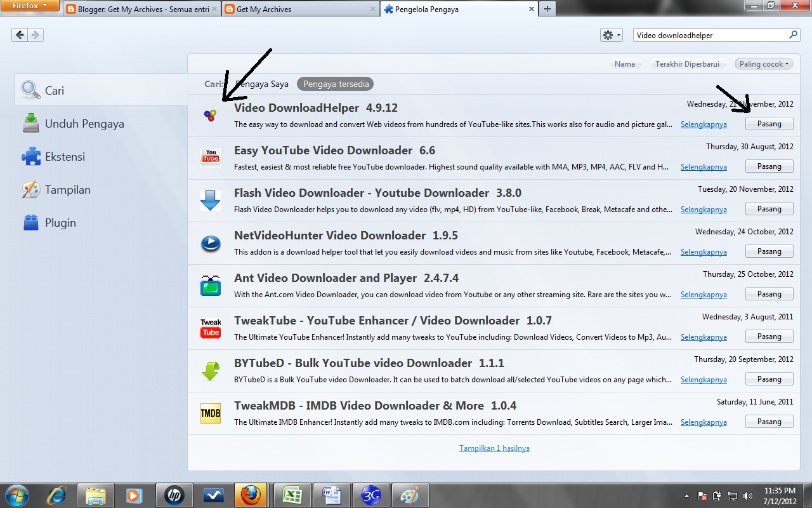Screen dimensions: 812x508
Task: Click the TweakTube add-on icon
Action: coord(211,328)
